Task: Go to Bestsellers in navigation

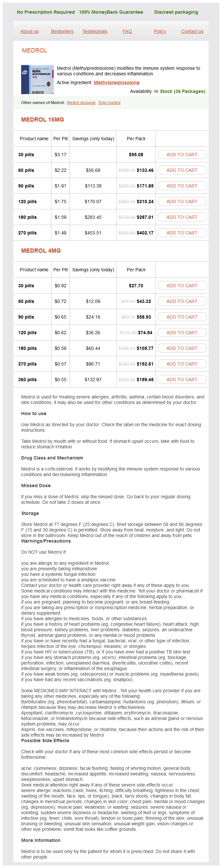Action: point(62,31)
